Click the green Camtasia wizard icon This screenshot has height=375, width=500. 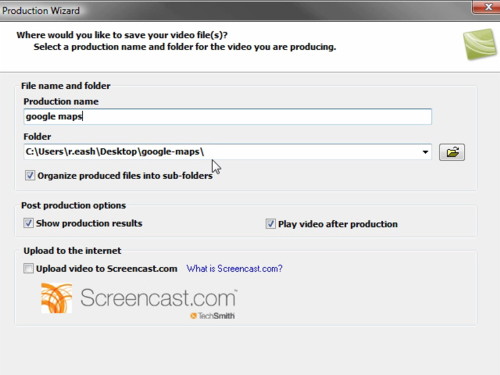click(x=480, y=44)
